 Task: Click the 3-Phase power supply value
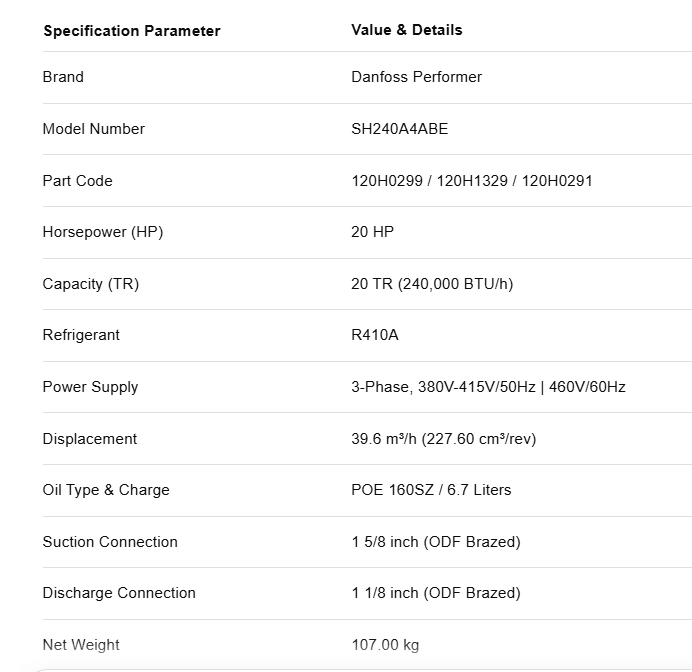tap(488, 387)
